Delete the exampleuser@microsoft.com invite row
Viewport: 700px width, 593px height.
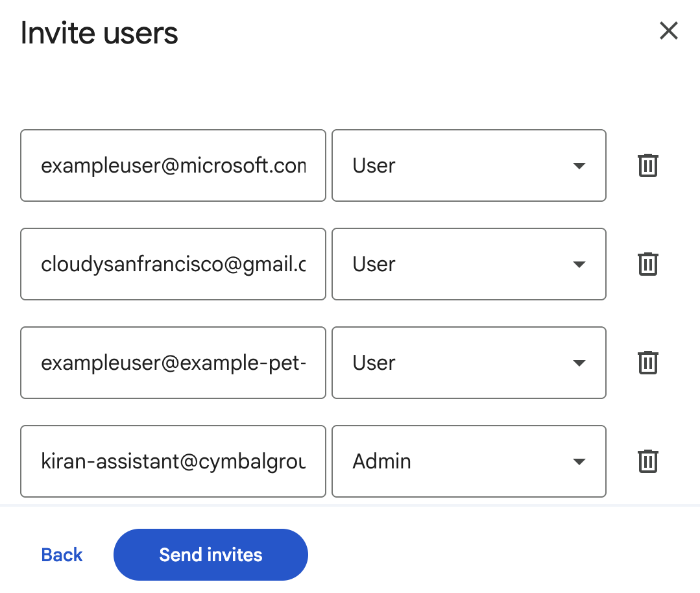(x=647, y=165)
